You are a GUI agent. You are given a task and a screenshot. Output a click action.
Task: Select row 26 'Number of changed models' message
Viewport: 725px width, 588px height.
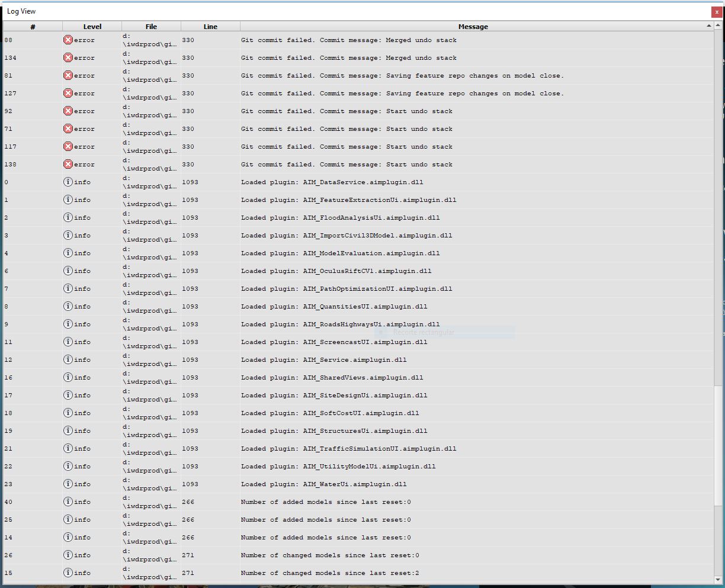pyautogui.click(x=330, y=555)
